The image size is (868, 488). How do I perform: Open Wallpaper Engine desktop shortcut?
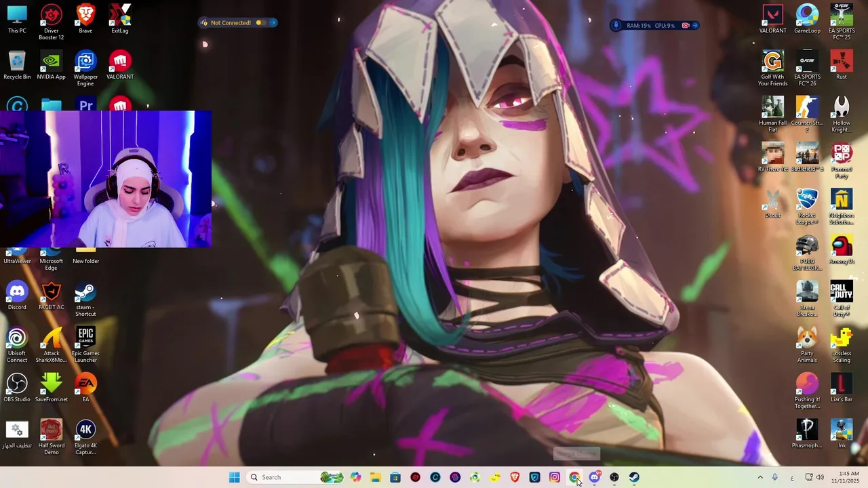pyautogui.click(x=85, y=68)
